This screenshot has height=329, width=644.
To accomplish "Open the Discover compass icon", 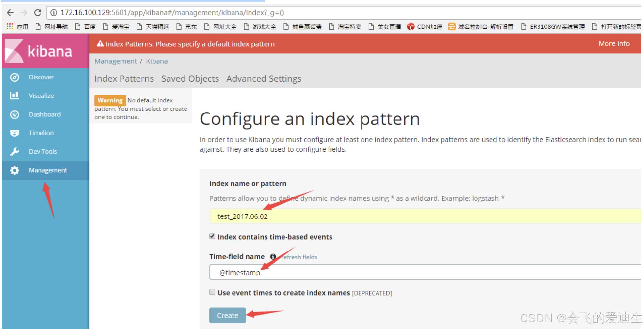I will 15,78.
